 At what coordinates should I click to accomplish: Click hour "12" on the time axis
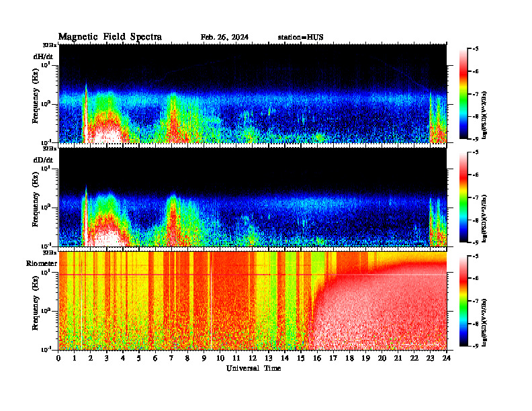click(253, 359)
